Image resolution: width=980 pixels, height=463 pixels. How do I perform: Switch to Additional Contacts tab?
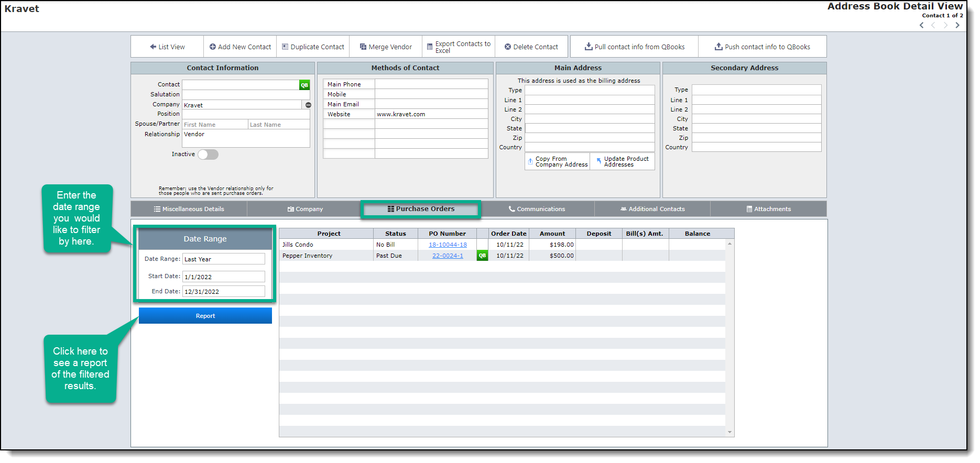(652, 209)
